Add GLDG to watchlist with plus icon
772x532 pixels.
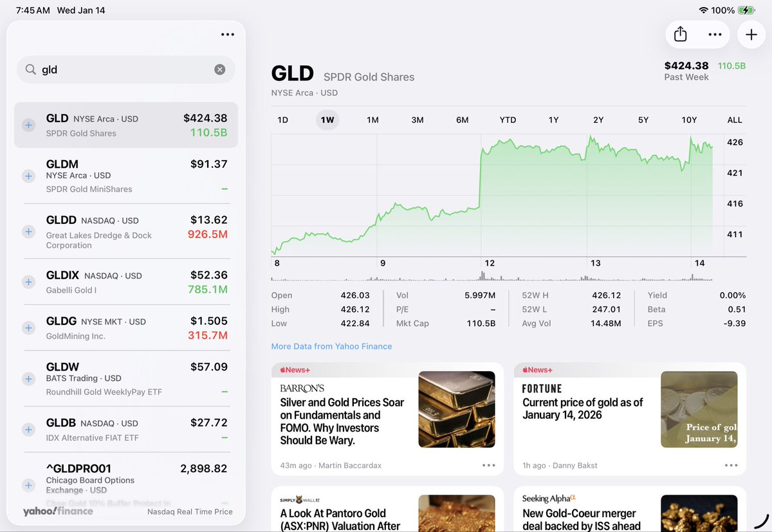tap(28, 328)
